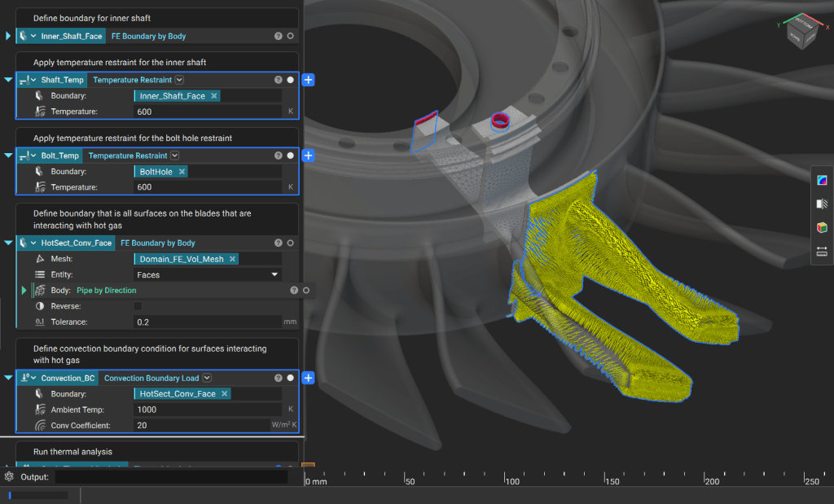
Task: Click the colored cube view icon
Action: [x=821, y=228]
